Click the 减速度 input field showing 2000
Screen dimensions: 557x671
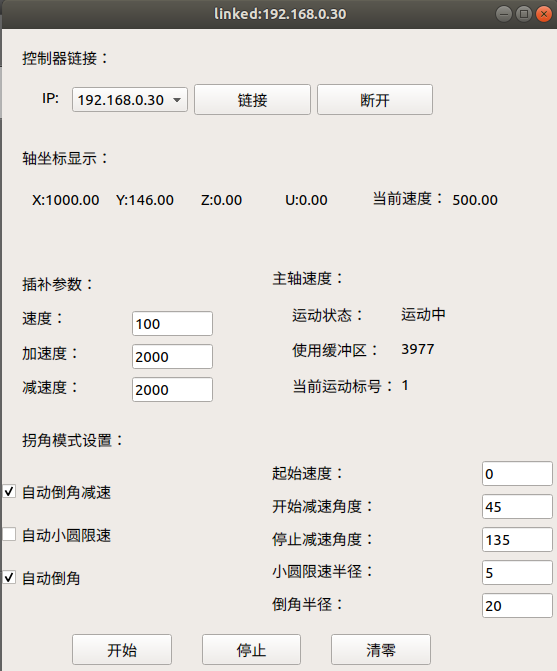[x=172, y=389]
